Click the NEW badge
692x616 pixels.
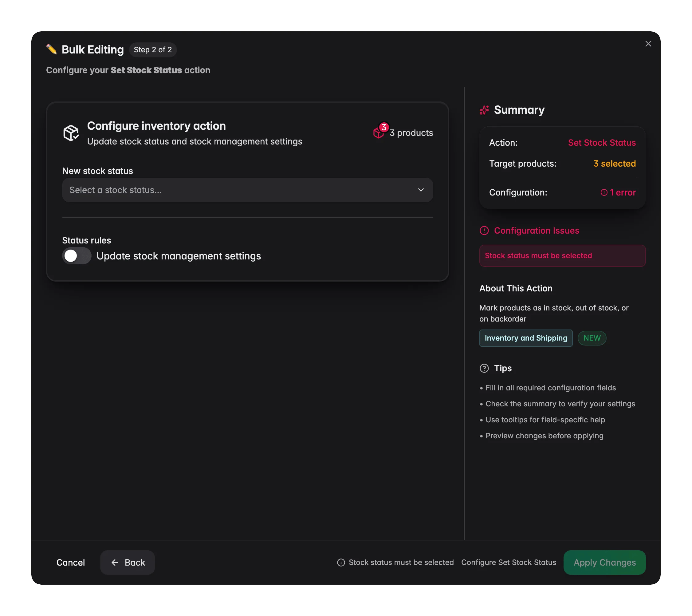tap(592, 338)
